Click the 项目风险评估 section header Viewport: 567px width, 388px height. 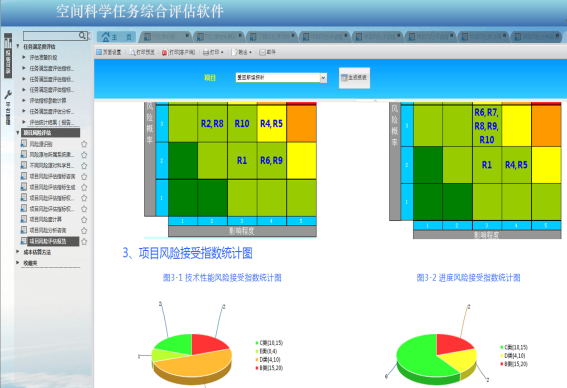[50, 133]
